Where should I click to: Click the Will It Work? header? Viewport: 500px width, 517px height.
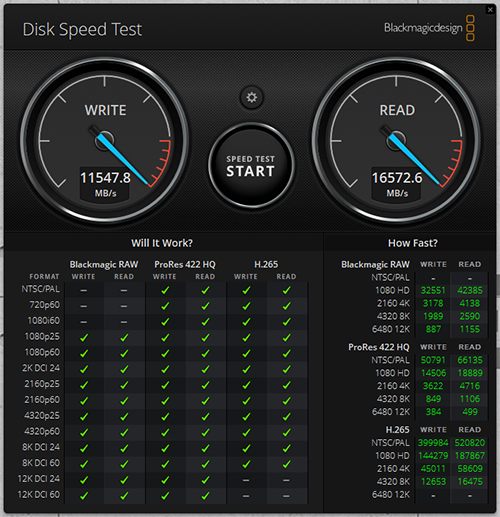[162, 243]
